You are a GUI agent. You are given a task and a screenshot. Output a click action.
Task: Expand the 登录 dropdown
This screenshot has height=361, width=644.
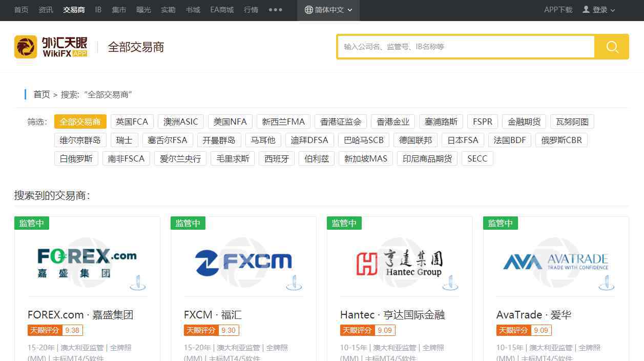(599, 10)
